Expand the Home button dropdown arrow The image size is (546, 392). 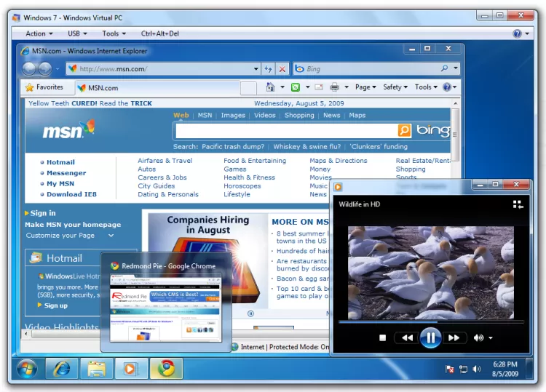[282, 87]
